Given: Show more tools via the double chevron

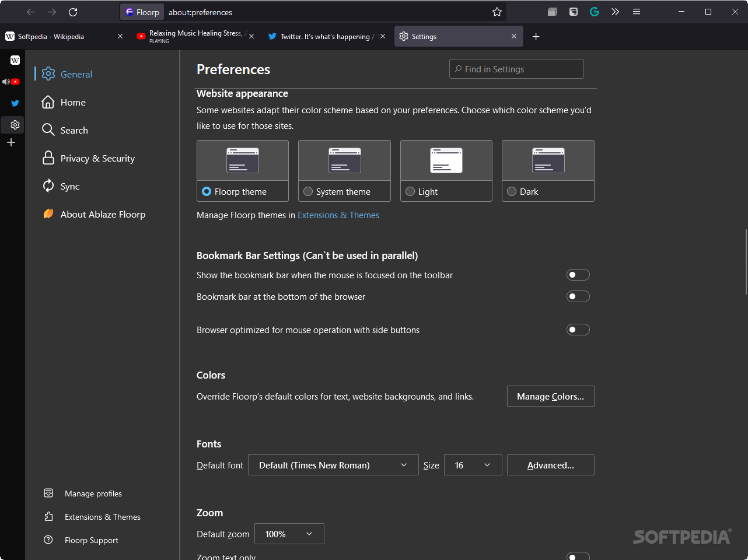Looking at the screenshot, I should (615, 12).
